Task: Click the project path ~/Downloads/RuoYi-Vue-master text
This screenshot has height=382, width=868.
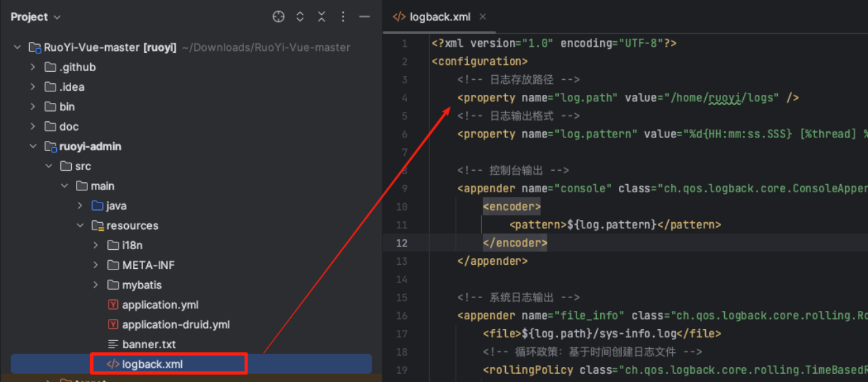Action: (x=267, y=47)
